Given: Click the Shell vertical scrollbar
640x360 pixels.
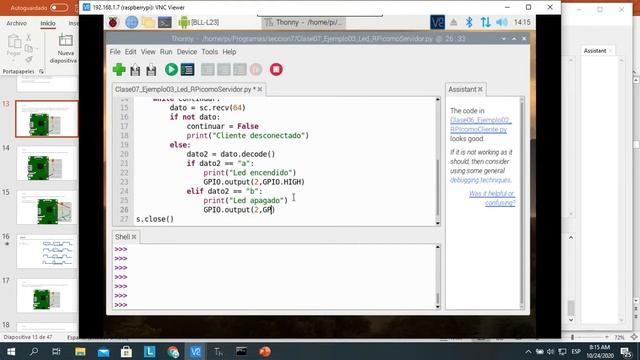Looking at the screenshot, I should [438, 277].
